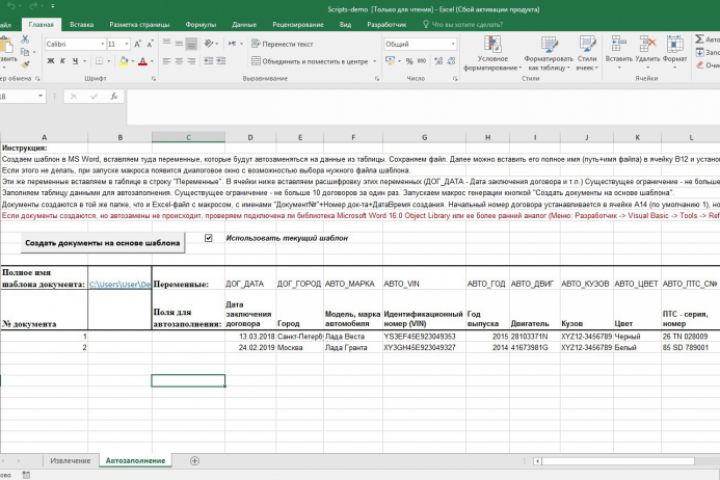
Task: Switch to 'Автозаполнение' sheet tab
Action: pyautogui.click(x=135, y=460)
